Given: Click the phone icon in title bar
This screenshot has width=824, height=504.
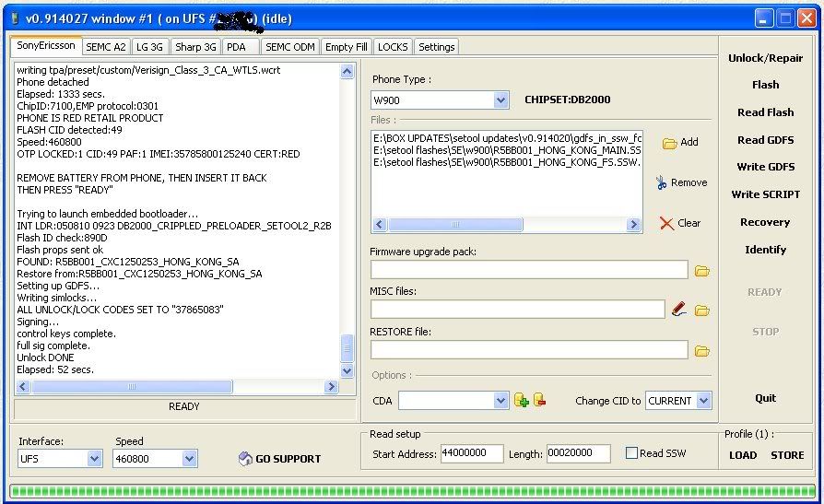Looking at the screenshot, I should point(16,19).
